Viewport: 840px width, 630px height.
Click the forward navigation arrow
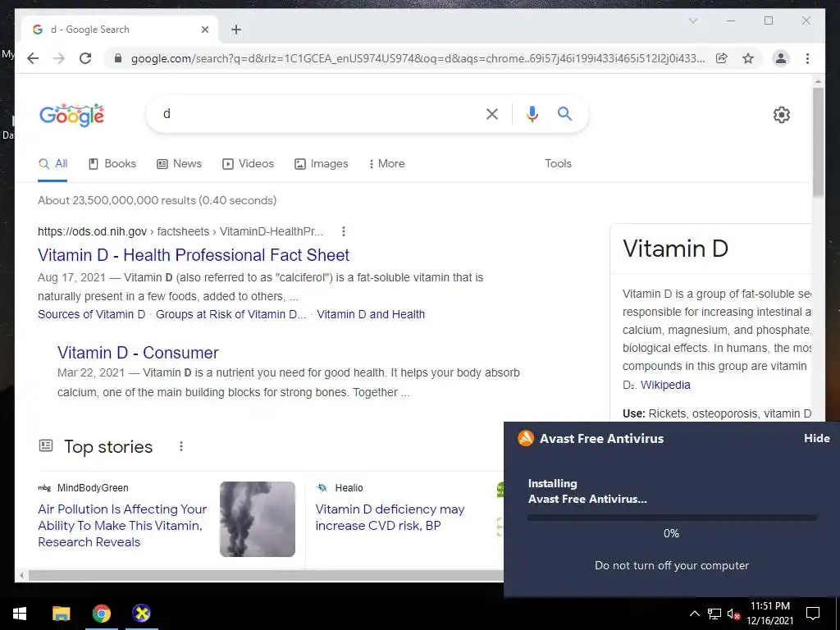pos(59,58)
